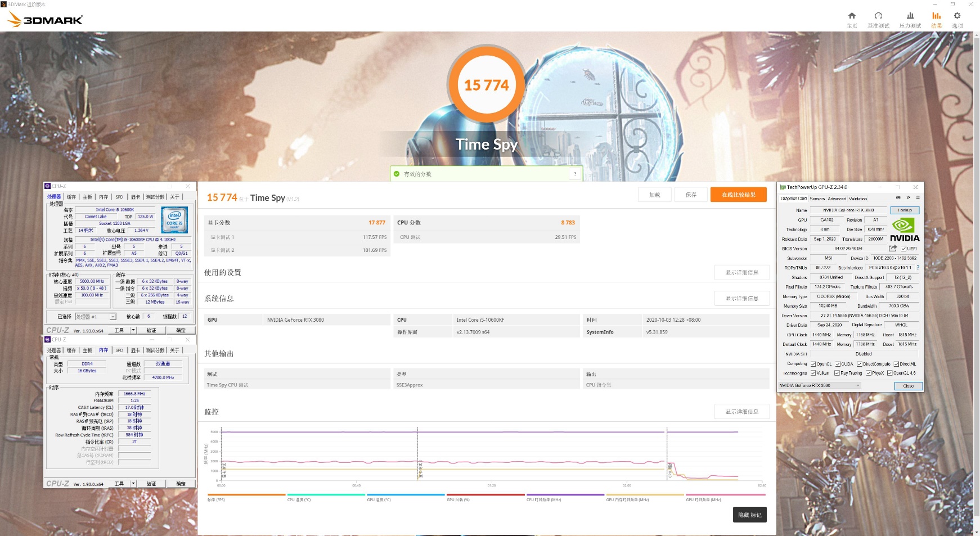Toggle the Ray Tracing checkbox
The width and height of the screenshot is (980, 536).
(837, 373)
